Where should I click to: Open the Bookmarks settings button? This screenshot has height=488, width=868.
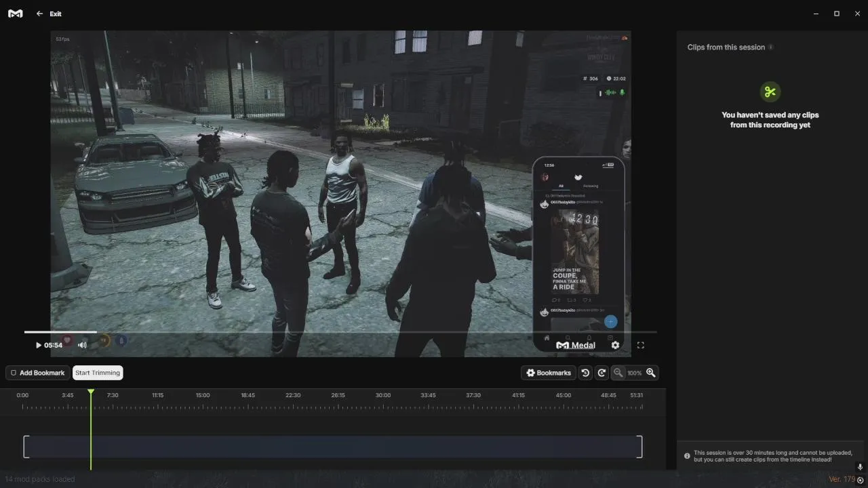tap(549, 373)
